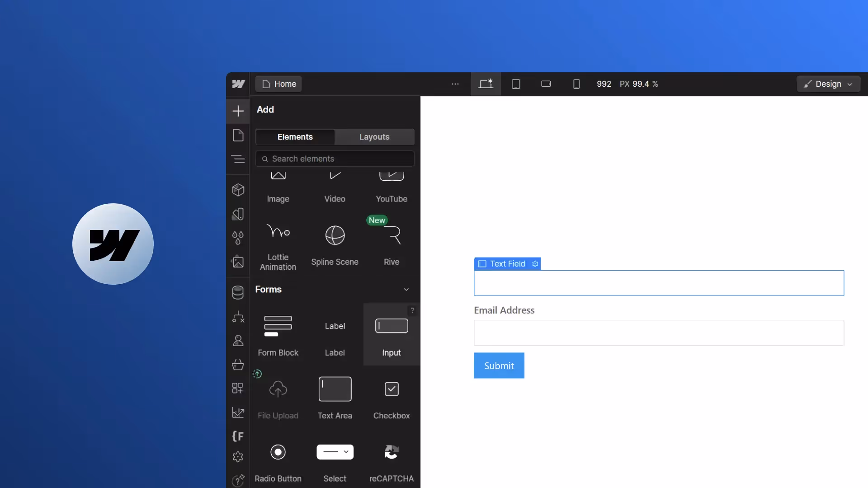Click the Email Address input field

[x=659, y=333]
